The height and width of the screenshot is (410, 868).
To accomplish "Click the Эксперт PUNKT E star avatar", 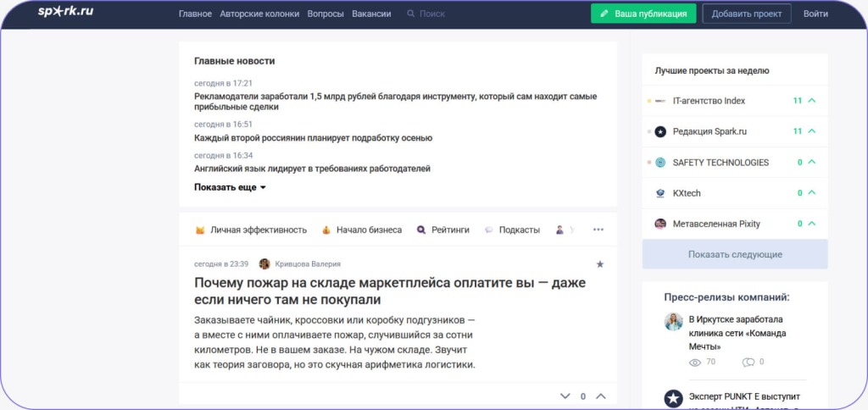I will click(674, 398).
